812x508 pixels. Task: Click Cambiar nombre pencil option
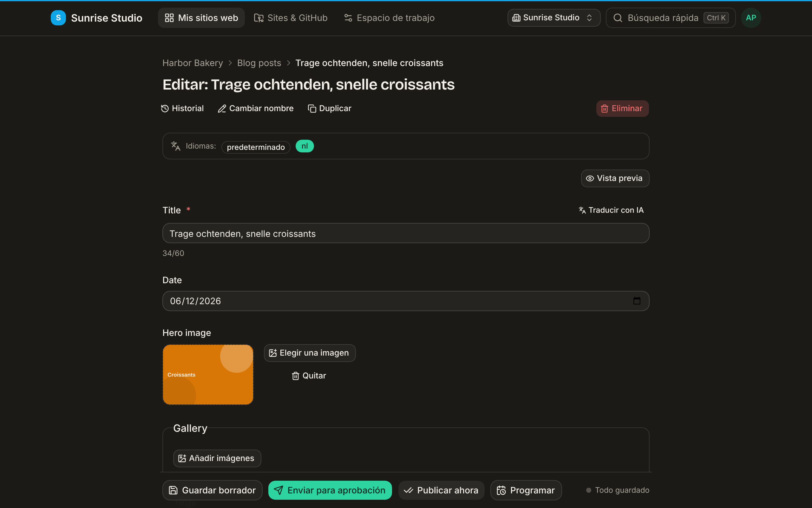point(256,109)
